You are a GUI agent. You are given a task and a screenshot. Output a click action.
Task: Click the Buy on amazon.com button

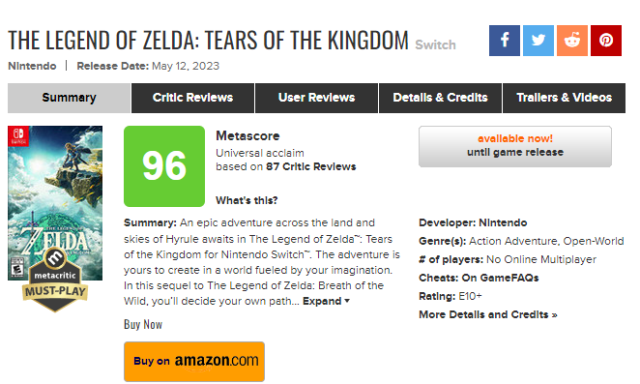(x=194, y=362)
